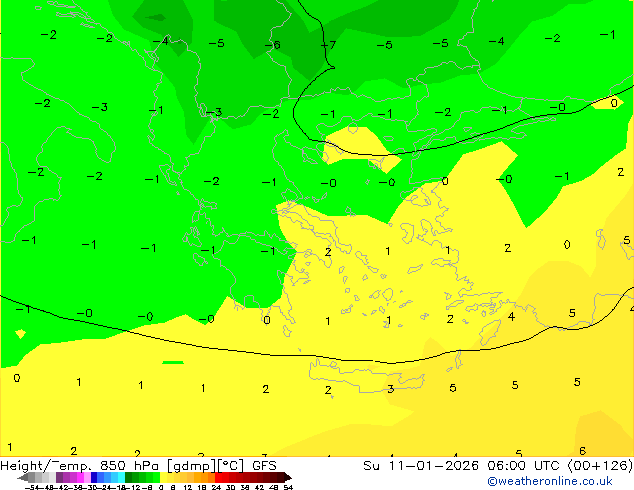This screenshot has height=490, width=634.
Task: Click the dark maroon right arrow of color scale
Action: (x=288, y=477)
